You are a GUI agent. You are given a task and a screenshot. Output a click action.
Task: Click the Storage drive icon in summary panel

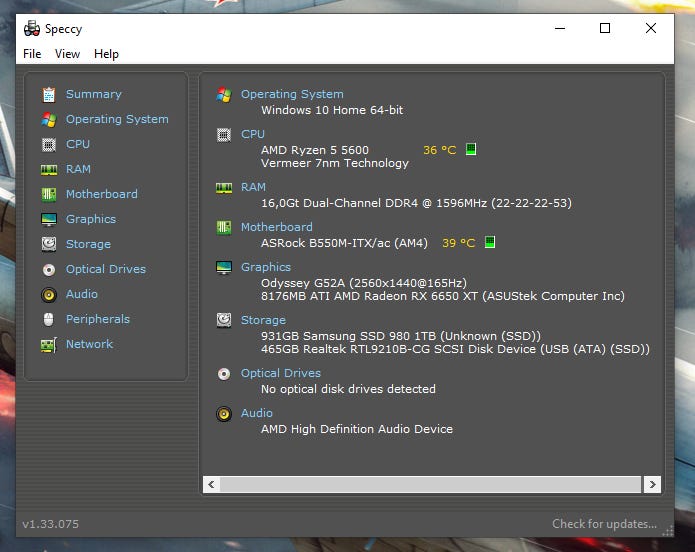pos(224,320)
